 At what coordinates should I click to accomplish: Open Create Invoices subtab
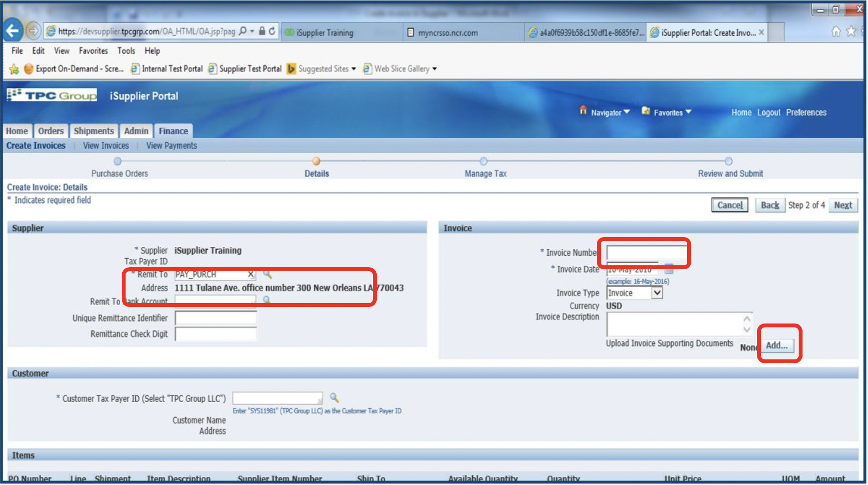click(x=36, y=145)
